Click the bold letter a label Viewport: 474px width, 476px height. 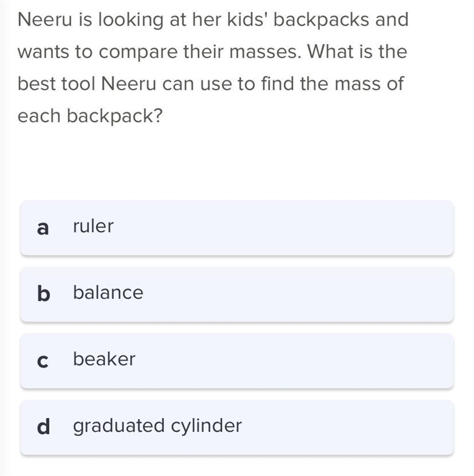click(x=43, y=228)
